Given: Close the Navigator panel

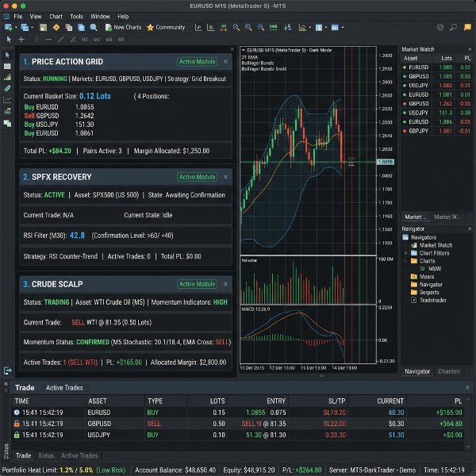Looking at the screenshot, I should coord(470,228).
